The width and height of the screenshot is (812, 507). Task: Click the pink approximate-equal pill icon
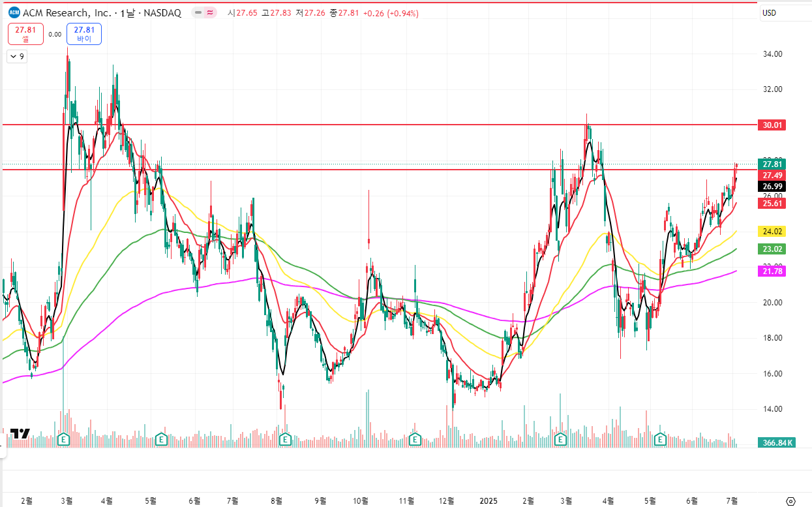point(210,12)
